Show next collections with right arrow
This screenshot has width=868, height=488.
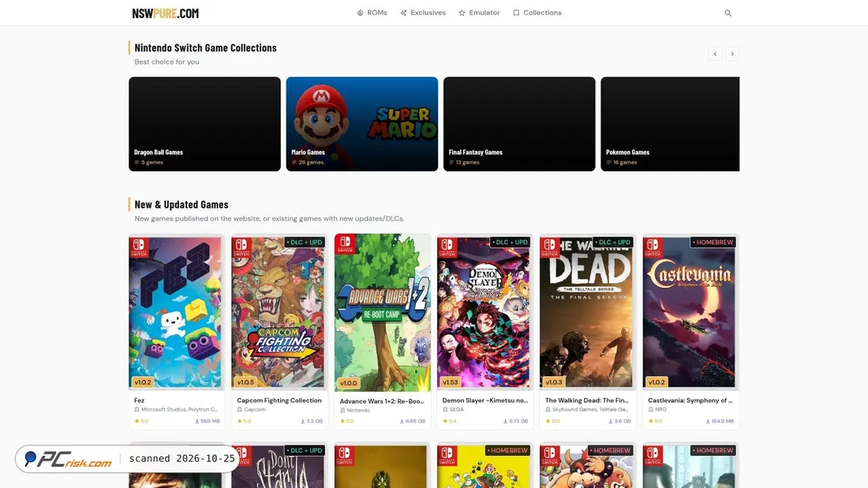[x=732, y=54]
